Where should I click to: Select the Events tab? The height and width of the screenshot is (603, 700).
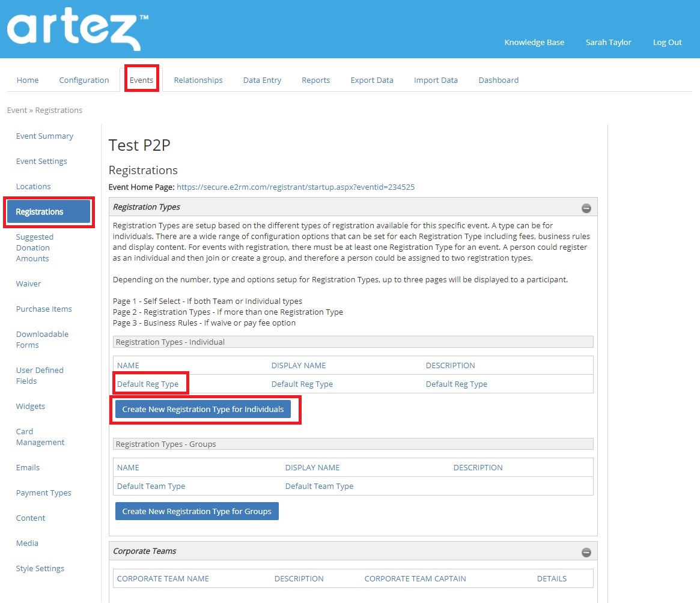[142, 80]
